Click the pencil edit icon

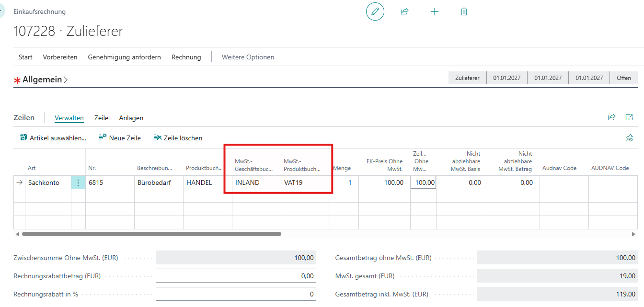point(375,11)
